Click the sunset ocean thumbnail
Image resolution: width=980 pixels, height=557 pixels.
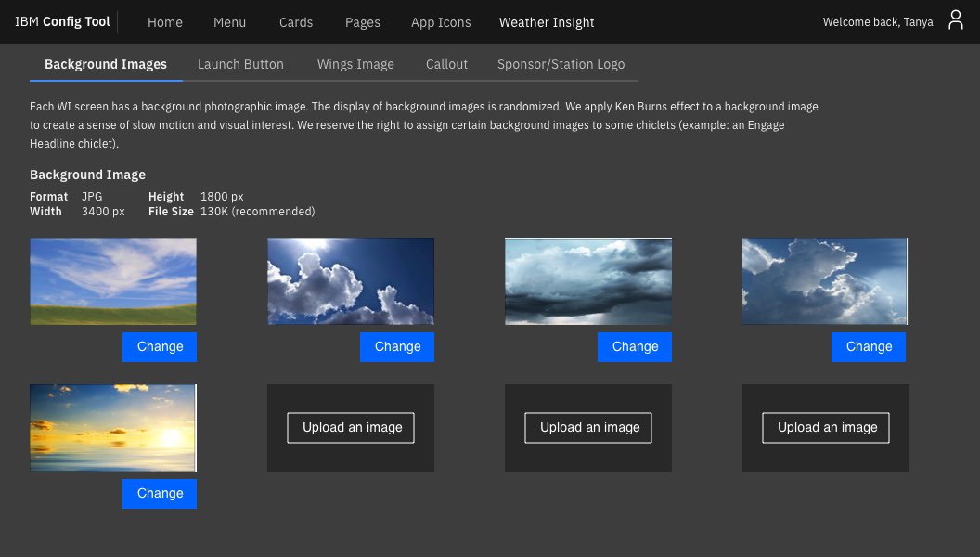pos(113,427)
